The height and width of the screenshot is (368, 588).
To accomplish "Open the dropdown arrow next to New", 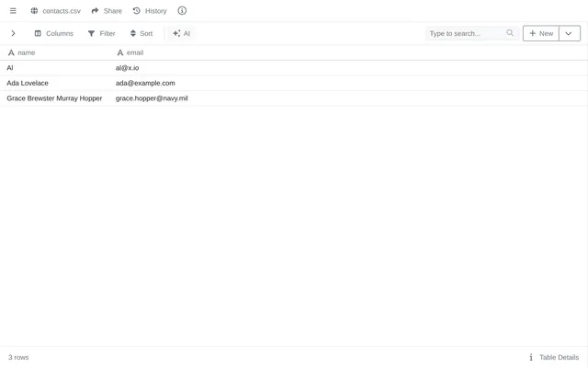I will (x=570, y=33).
